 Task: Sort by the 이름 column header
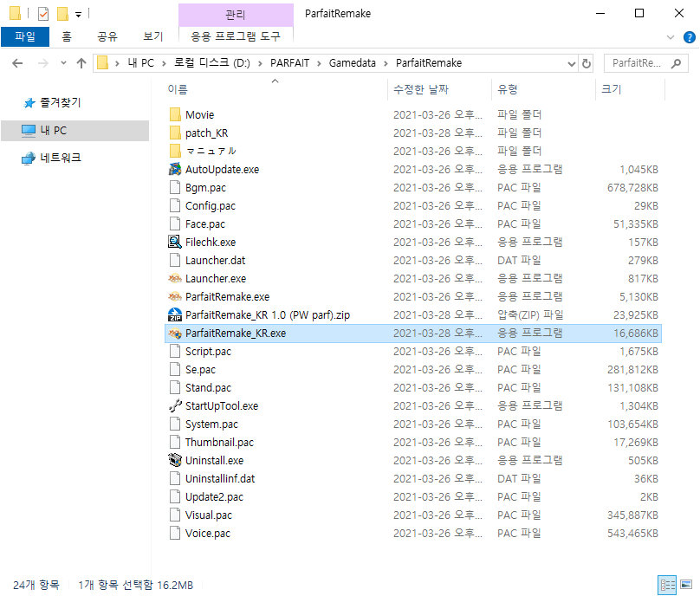tap(178, 89)
